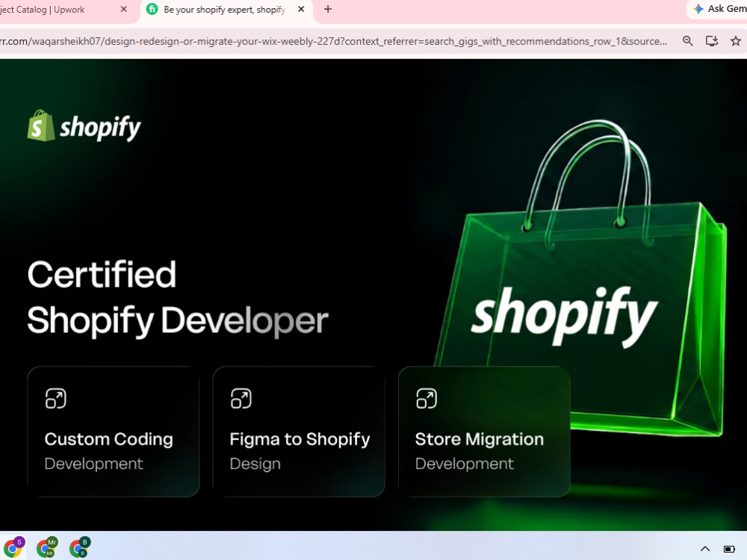Screen dimensions: 747x560
Task: Click the Development label under Store Migration
Action: 465,464
